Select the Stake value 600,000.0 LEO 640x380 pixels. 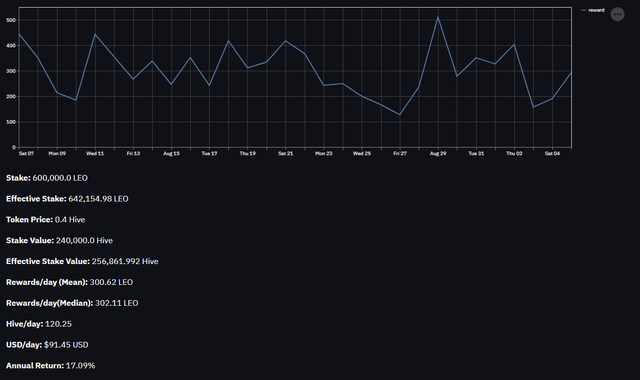click(60, 178)
